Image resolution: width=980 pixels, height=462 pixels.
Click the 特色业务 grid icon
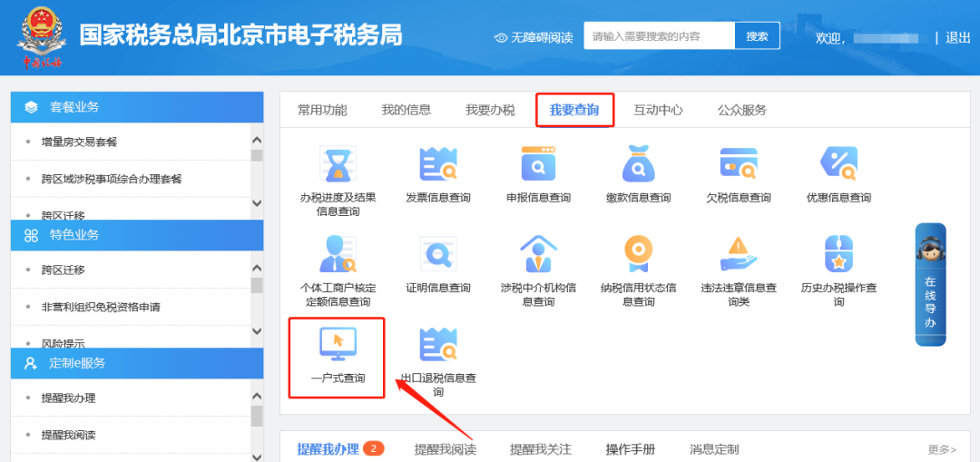tap(31, 235)
